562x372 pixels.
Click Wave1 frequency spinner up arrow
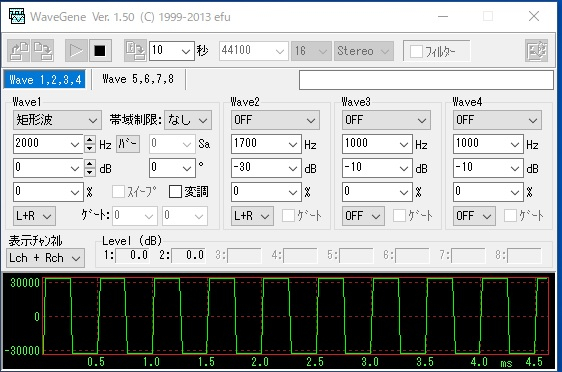pos(90,140)
